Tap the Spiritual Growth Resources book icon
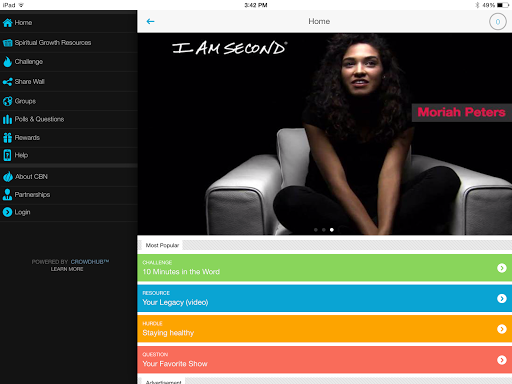This screenshot has width=512, height=384. pos(7,43)
